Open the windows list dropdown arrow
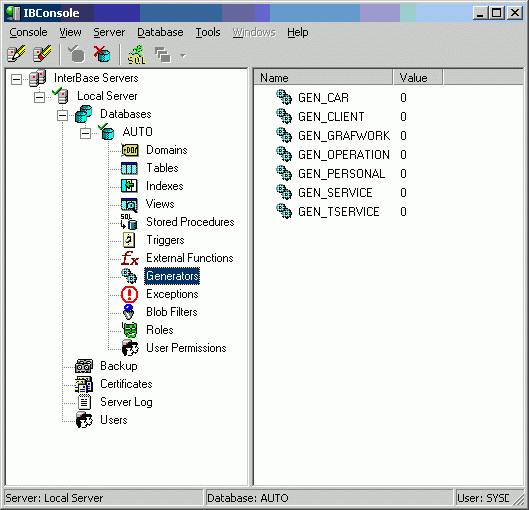Screen dimensions: 529x510 [183, 55]
